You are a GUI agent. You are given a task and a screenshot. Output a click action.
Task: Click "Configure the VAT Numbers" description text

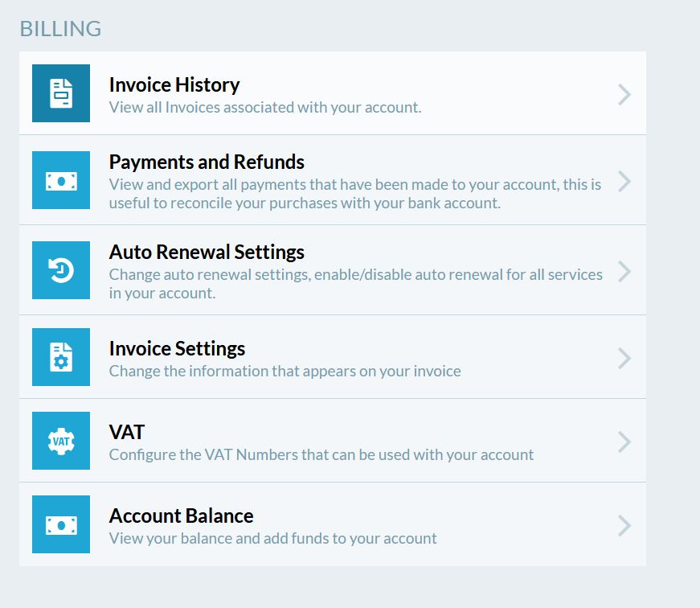point(321,454)
